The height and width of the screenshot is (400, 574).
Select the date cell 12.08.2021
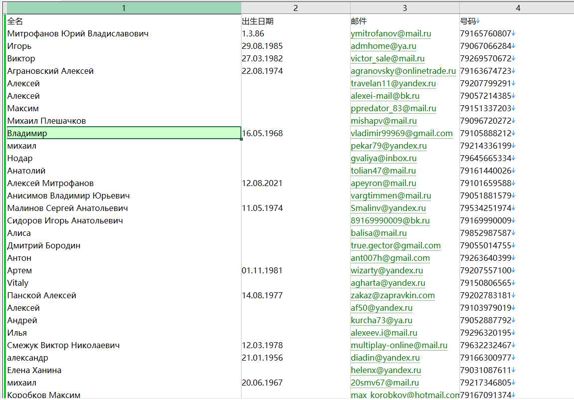(x=295, y=183)
